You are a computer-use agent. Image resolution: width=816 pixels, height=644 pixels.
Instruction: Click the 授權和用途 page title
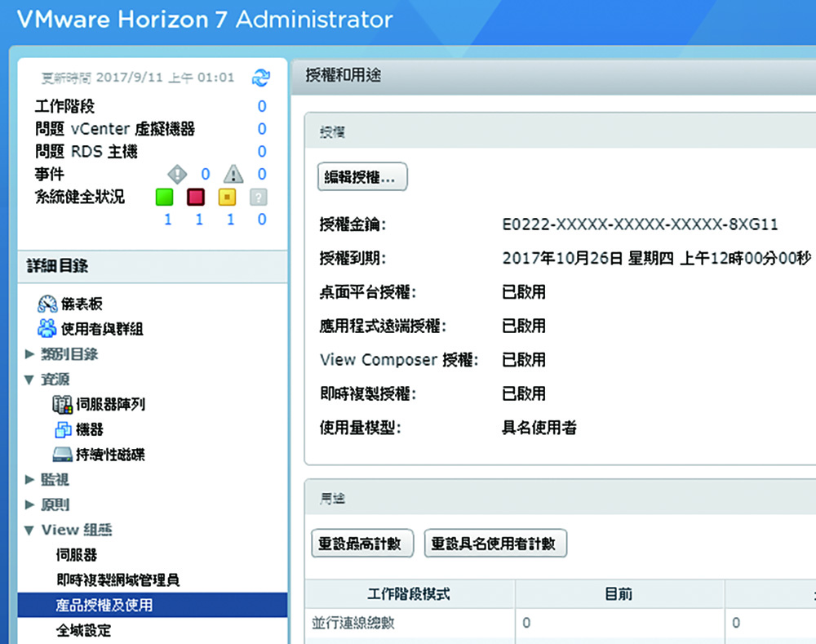(x=343, y=75)
